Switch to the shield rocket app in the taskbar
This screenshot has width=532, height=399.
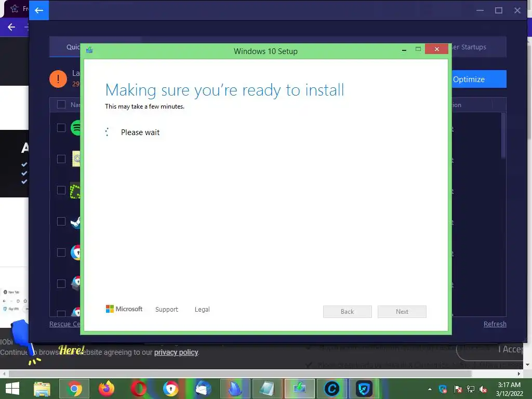tap(364, 389)
